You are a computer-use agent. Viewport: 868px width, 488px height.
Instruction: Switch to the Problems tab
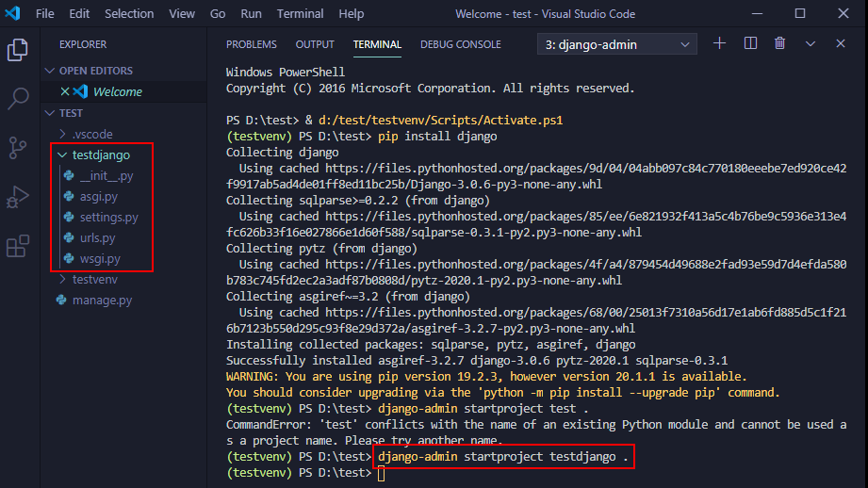252,44
